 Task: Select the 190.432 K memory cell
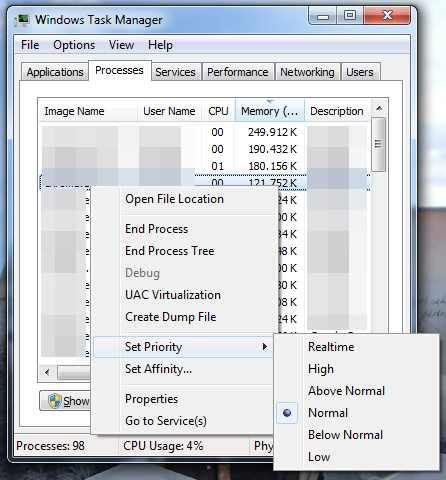272,149
